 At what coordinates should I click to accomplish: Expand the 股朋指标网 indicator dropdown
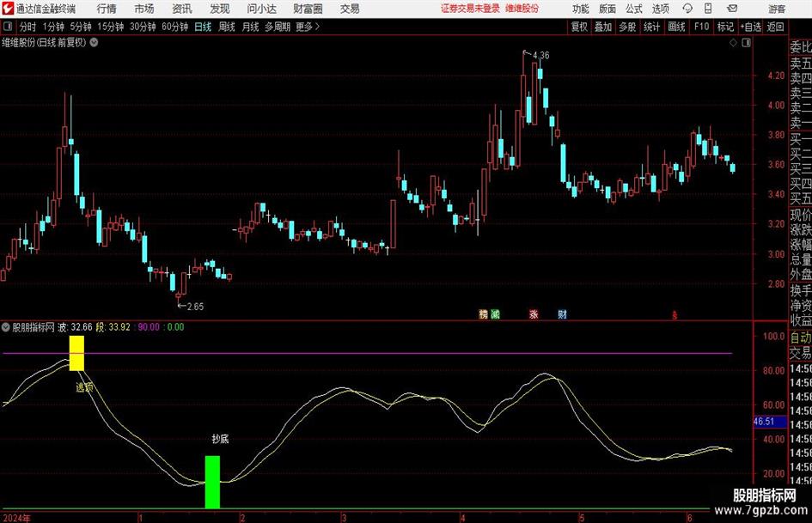coord(6,326)
